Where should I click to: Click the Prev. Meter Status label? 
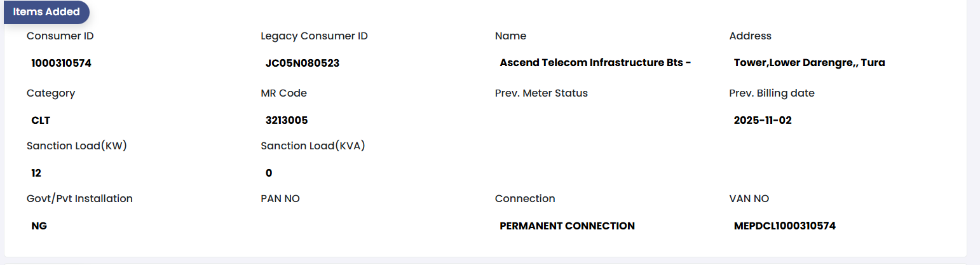[541, 93]
